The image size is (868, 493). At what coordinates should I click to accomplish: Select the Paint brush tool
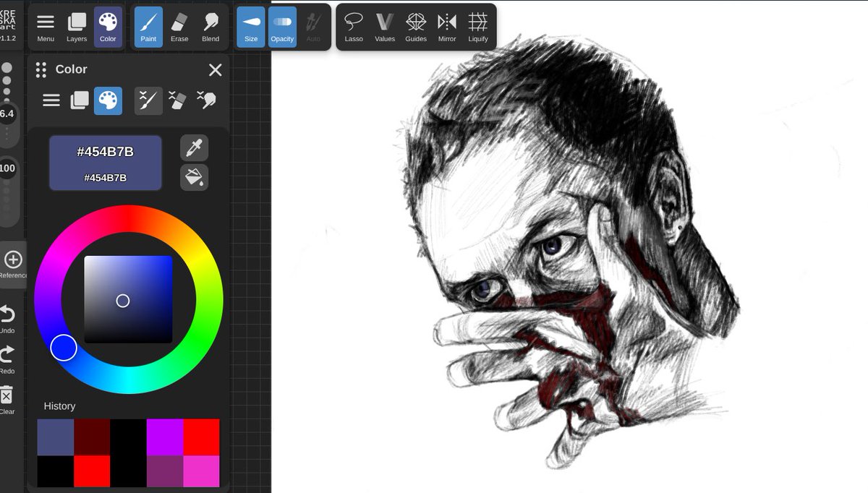148,27
